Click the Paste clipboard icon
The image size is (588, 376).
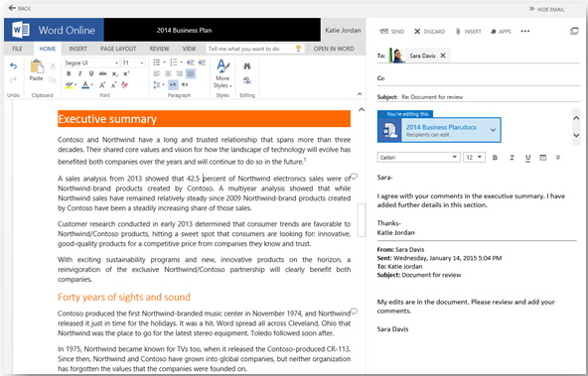click(x=37, y=66)
